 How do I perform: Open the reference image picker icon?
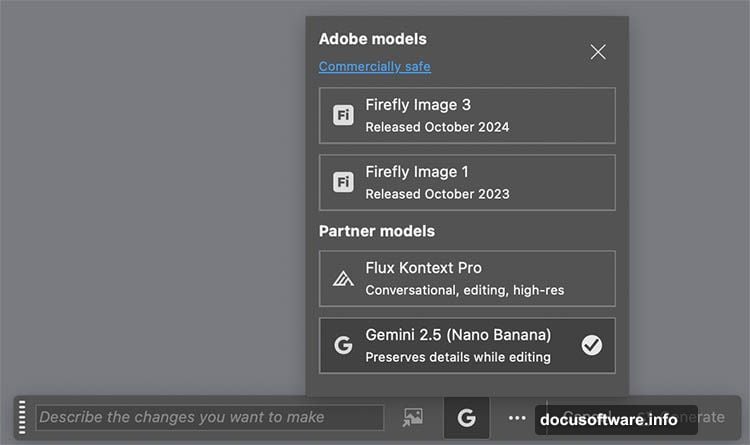pos(412,418)
